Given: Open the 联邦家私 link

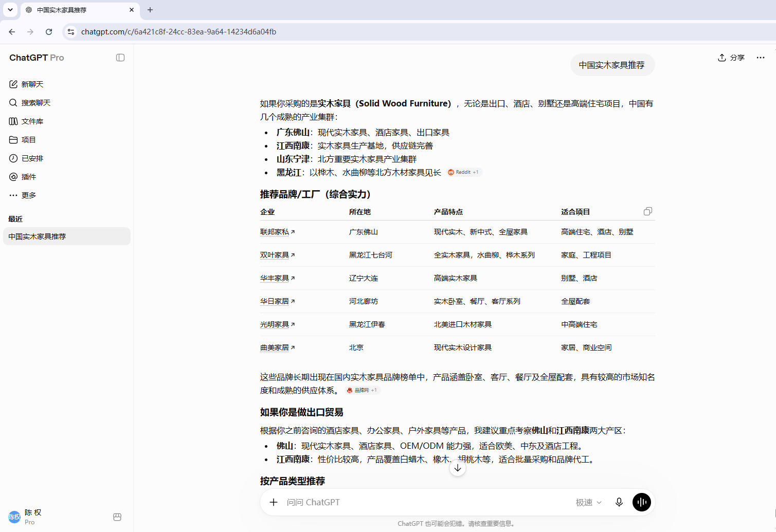Looking at the screenshot, I should [x=278, y=232].
